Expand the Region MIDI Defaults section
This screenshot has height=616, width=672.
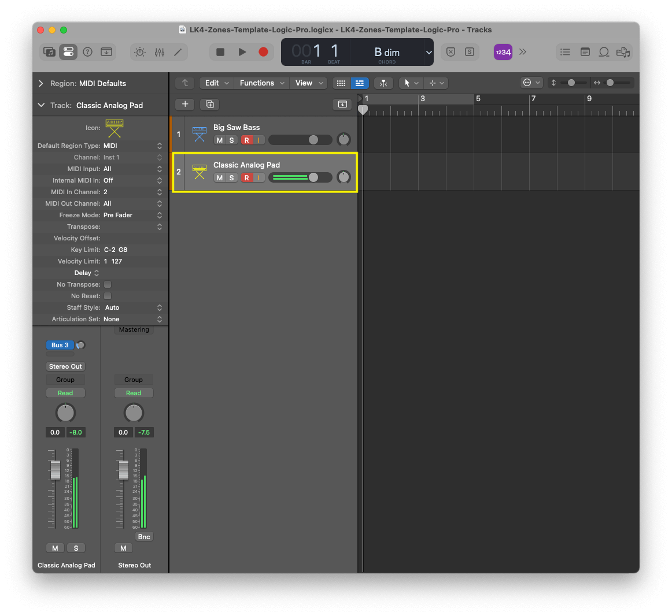tap(41, 84)
